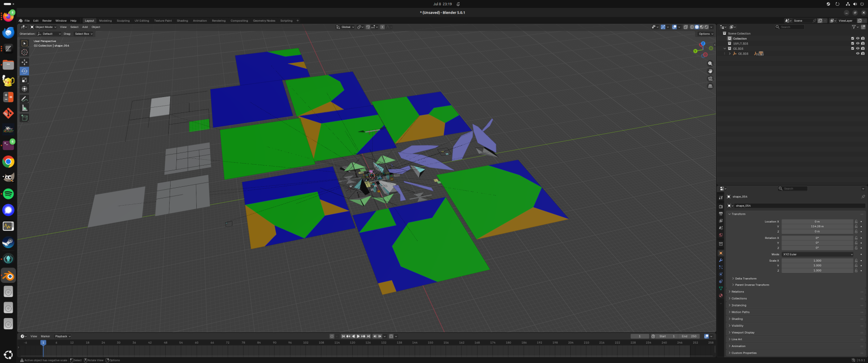The image size is (868, 363).
Task: Click the timeline play forward button
Action: pos(358,336)
